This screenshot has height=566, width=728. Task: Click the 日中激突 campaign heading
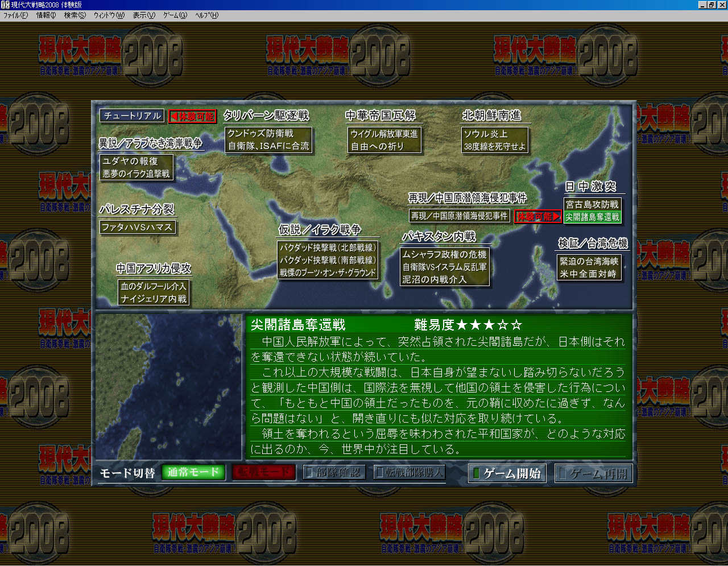tap(590, 187)
